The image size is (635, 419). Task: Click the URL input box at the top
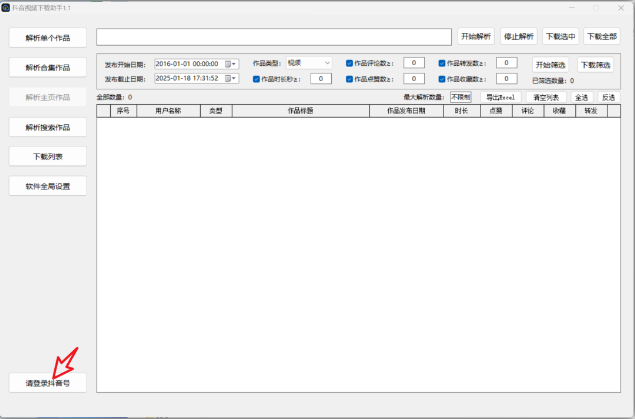[x=273, y=37]
